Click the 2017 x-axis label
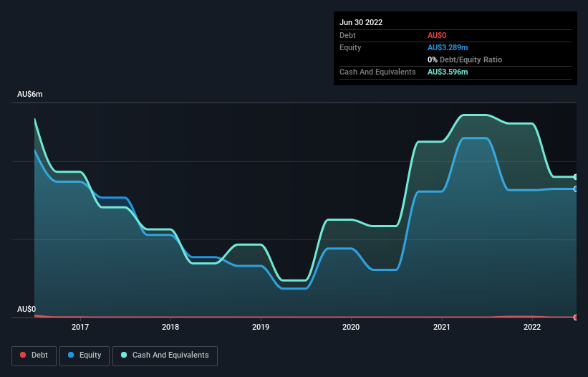 80,327
